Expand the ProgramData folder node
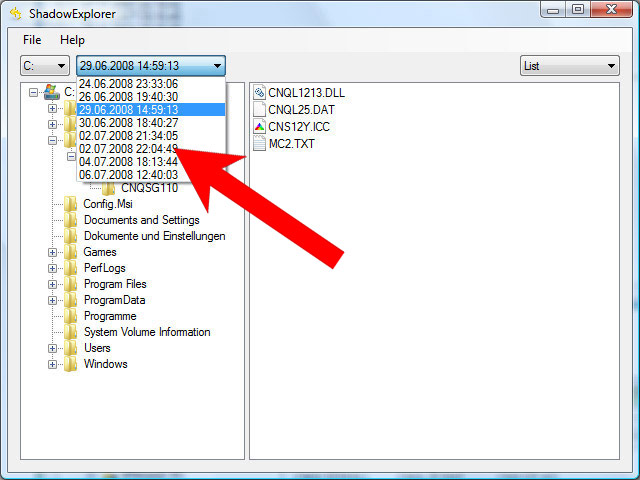The image size is (640, 480). pos(52,300)
